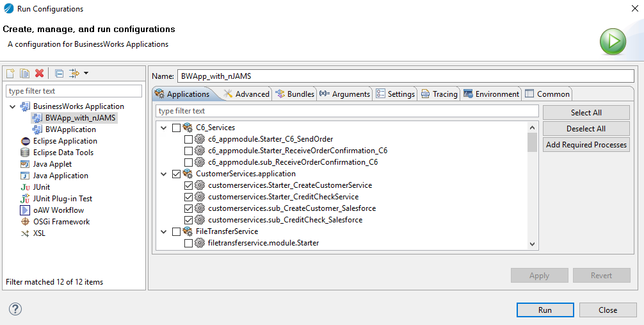Viewport: 644px width, 325px height.
Task: Uncheck the CustomerServices.application checkbox
Action: (x=176, y=174)
